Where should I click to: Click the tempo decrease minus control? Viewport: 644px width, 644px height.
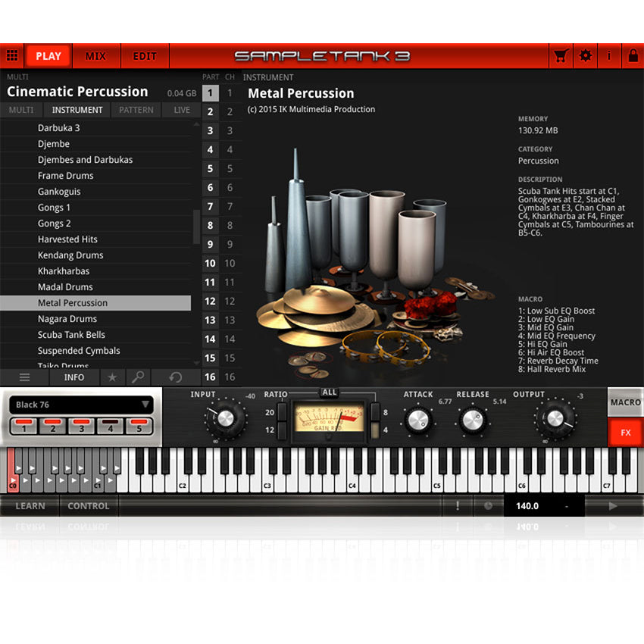point(566,505)
